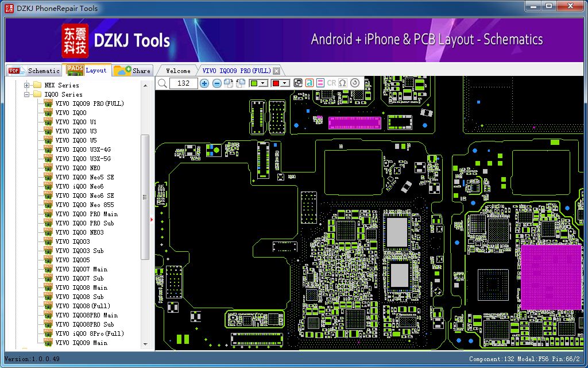Click the search number field showing 132
The width and height of the screenshot is (588, 368).
click(x=183, y=83)
